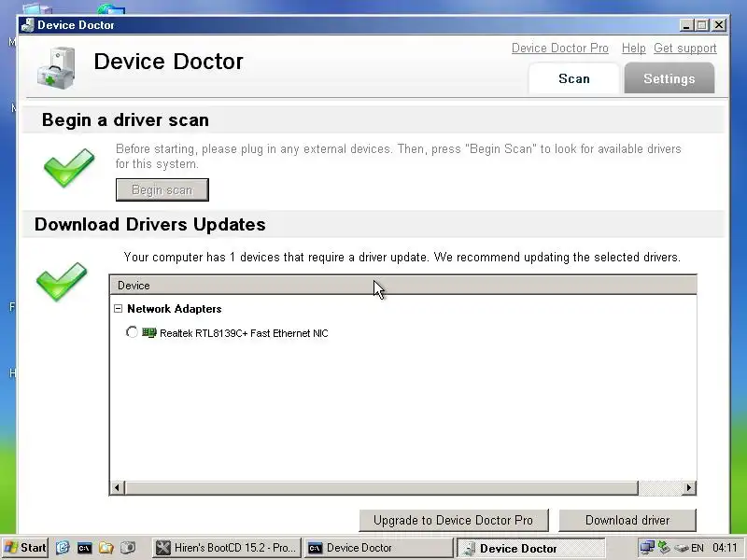Click the network card icon beside Realtek

point(149,332)
